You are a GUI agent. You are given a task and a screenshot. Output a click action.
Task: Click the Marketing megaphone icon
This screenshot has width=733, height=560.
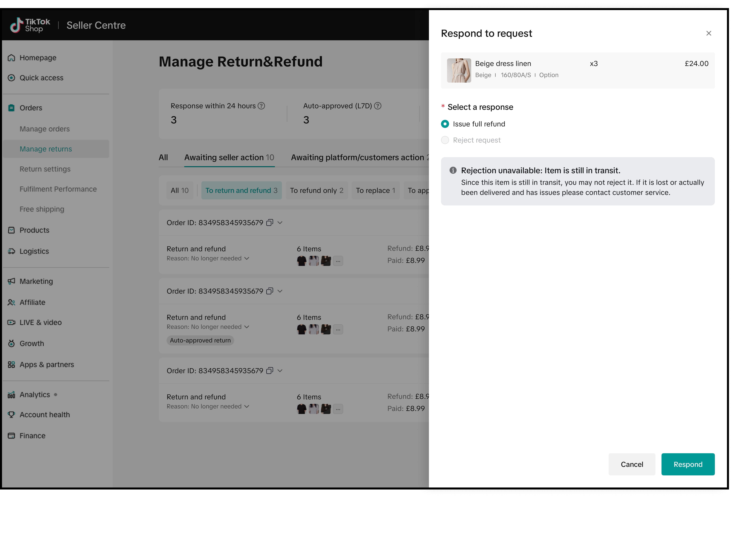[11, 281]
